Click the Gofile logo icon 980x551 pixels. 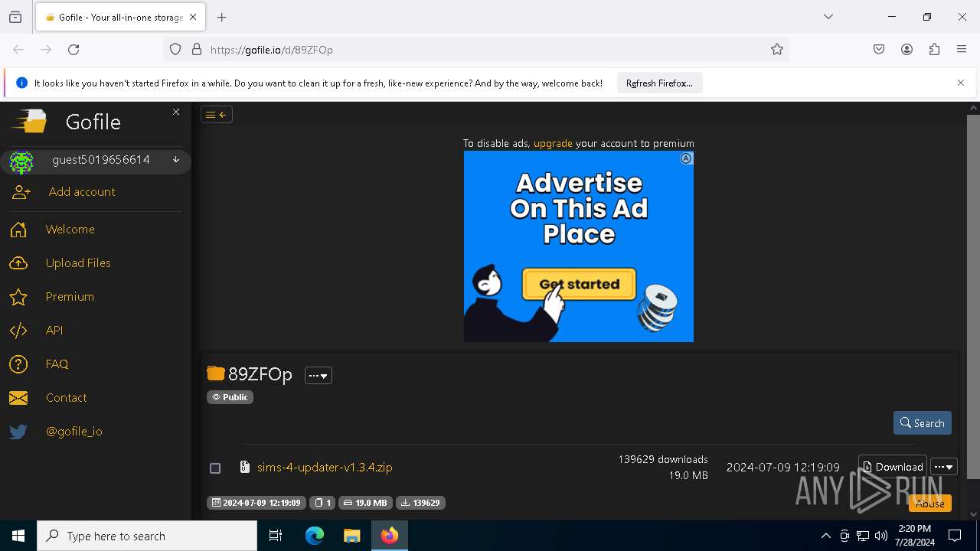pyautogui.click(x=29, y=121)
